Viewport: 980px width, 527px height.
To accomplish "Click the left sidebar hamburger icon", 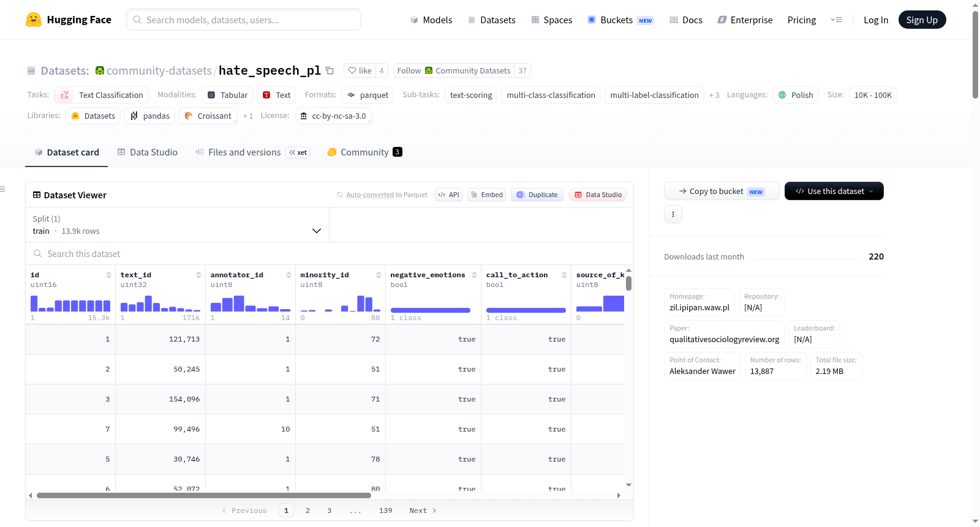I will pos(2,189).
